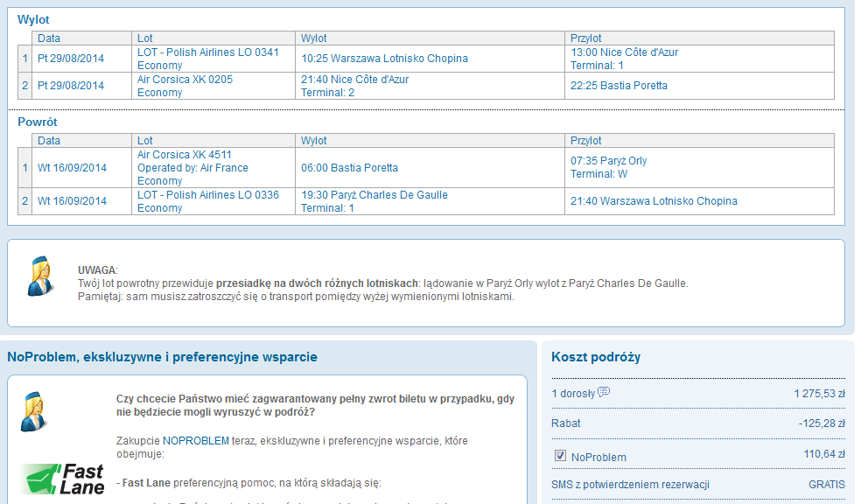This screenshot has height=504, width=868.
Task: Click the Fast Lane bold description text
Action: (146, 483)
